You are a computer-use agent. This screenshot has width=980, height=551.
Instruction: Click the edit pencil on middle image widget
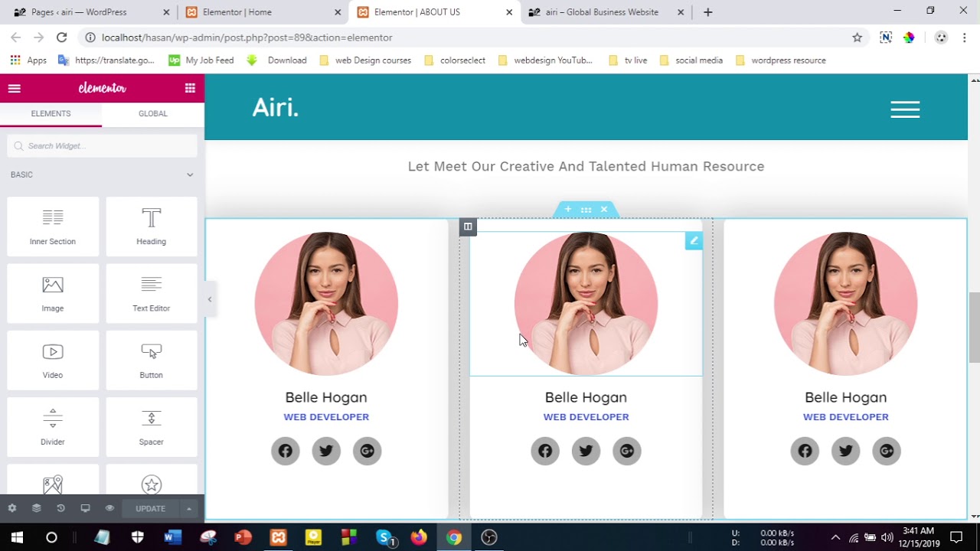click(x=694, y=241)
